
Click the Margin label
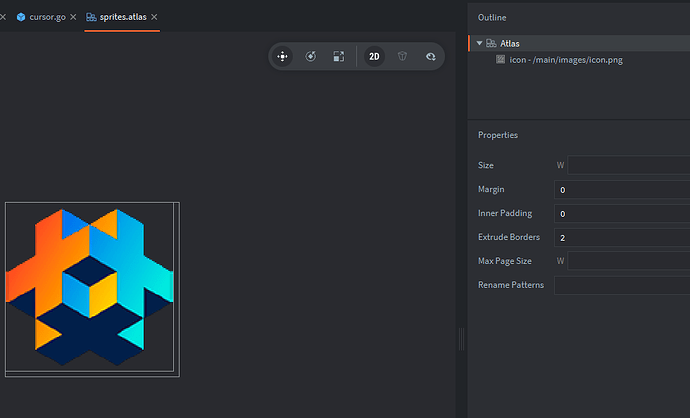tap(491, 189)
